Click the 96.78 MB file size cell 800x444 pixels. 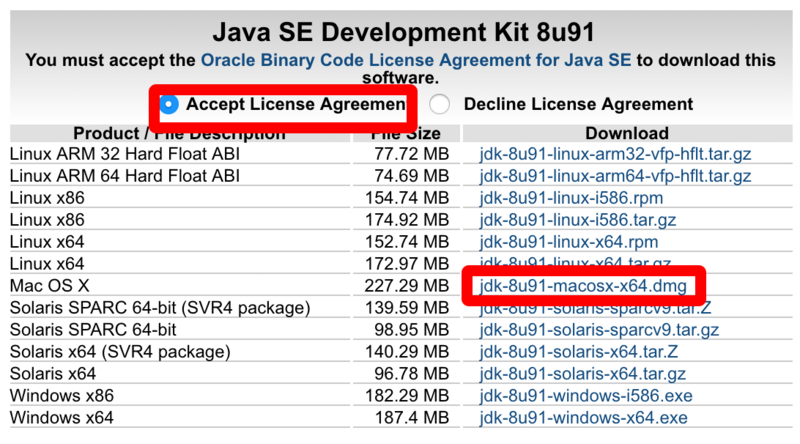click(411, 374)
